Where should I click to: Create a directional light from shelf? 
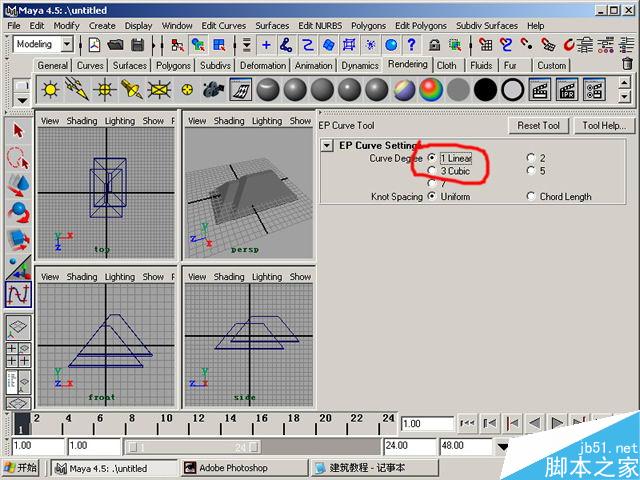(78, 89)
